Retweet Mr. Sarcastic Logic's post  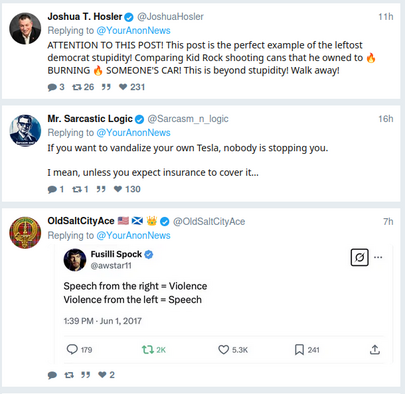point(77,189)
